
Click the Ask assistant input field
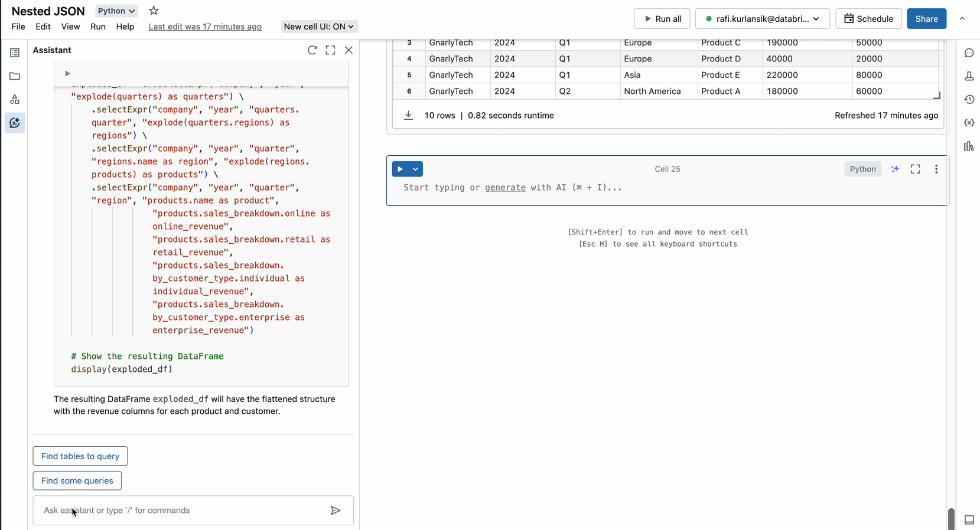[x=183, y=511]
